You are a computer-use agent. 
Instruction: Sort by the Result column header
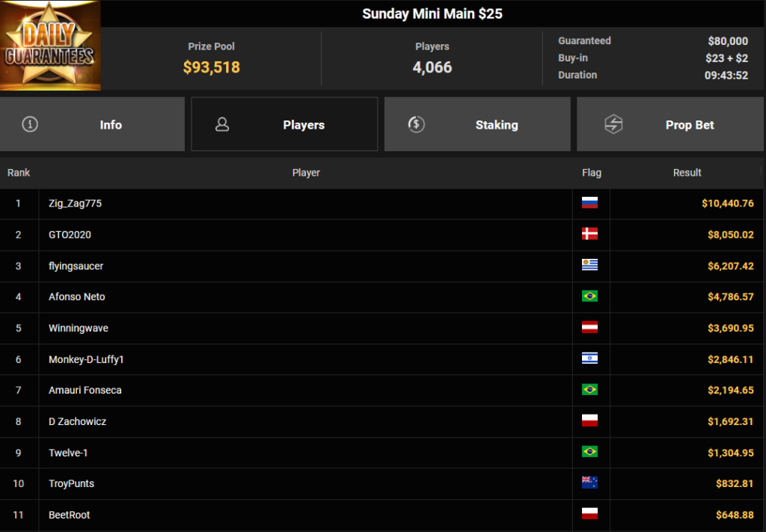click(687, 172)
